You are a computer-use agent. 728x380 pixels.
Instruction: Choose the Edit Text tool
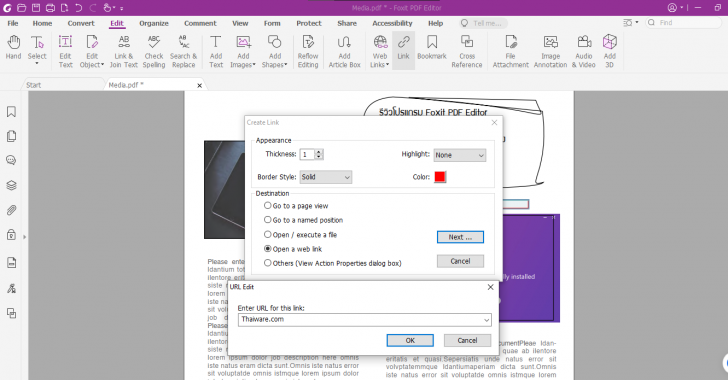[x=65, y=51]
